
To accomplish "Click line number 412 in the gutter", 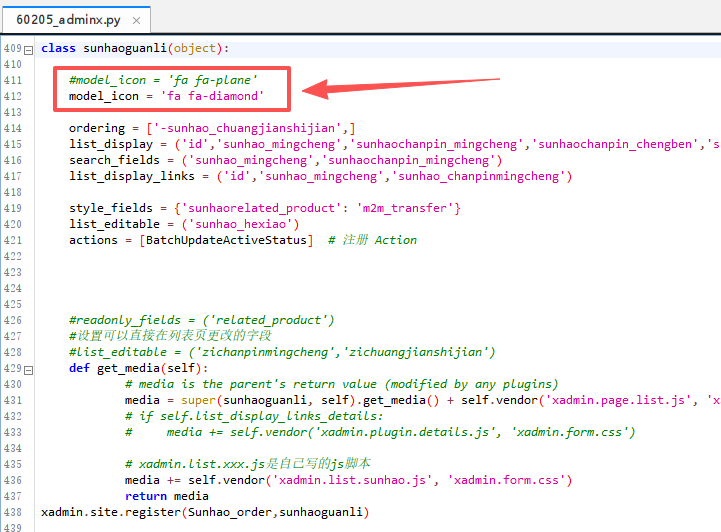I will click(x=12, y=97).
